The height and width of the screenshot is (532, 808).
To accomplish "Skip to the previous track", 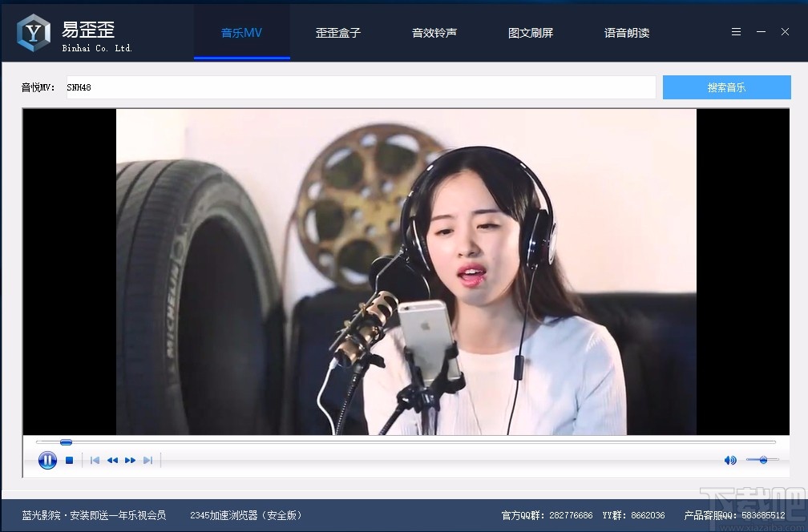I will pos(94,460).
